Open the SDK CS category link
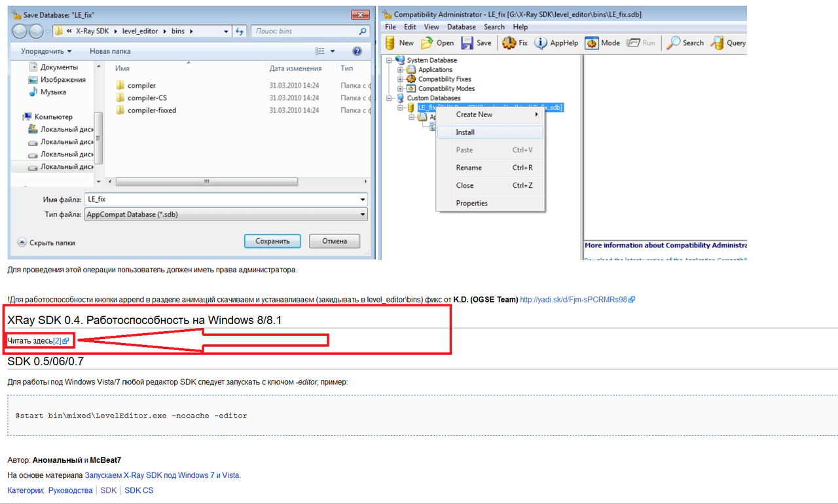Image resolution: width=838 pixels, height=504 pixels. point(139,490)
